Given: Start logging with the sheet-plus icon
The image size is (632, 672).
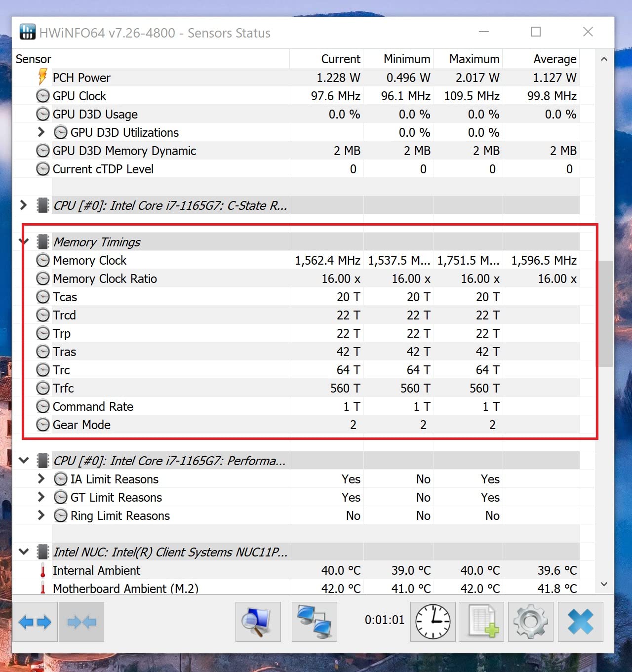Looking at the screenshot, I should [x=481, y=622].
